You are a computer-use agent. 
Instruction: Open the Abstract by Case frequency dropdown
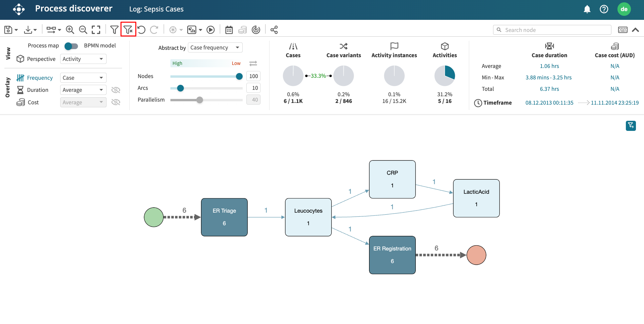tap(215, 47)
